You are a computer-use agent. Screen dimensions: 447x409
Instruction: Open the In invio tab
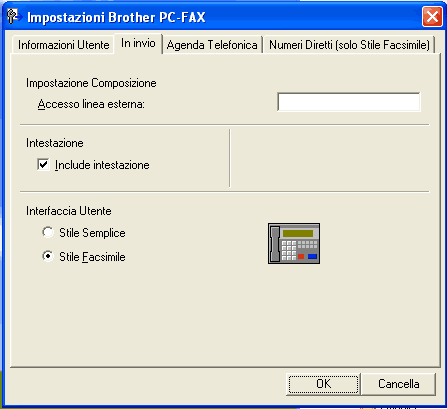click(x=138, y=43)
